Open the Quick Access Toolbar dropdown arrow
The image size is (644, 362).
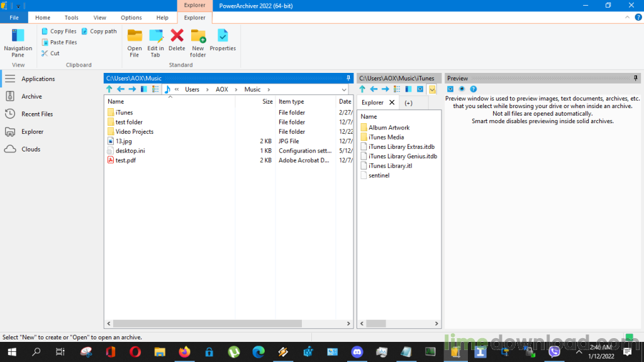point(19,6)
